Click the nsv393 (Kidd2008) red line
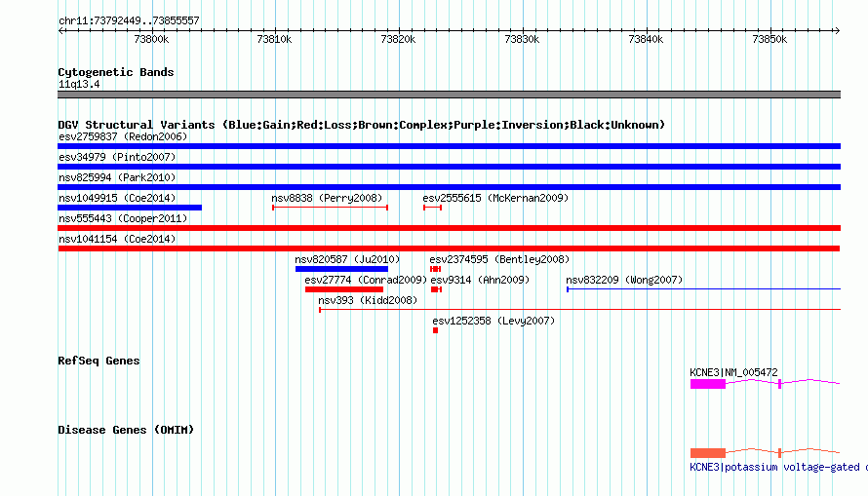868x496 pixels. coord(579,310)
